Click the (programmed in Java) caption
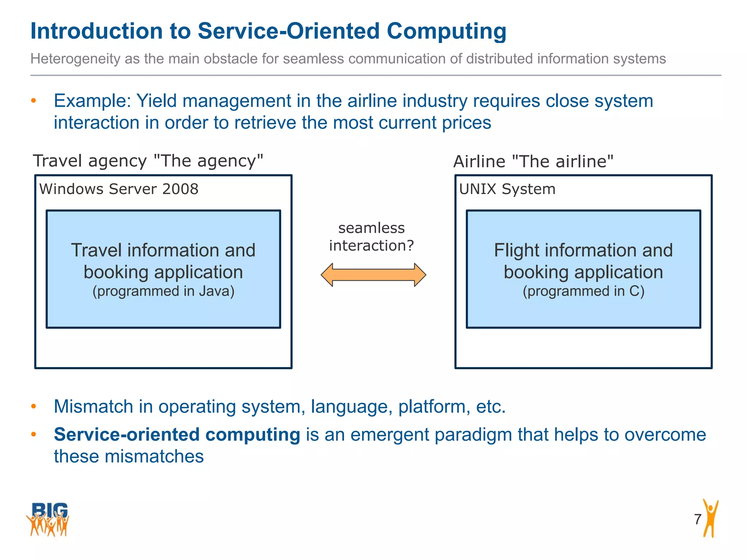The image size is (747, 560). (x=163, y=291)
